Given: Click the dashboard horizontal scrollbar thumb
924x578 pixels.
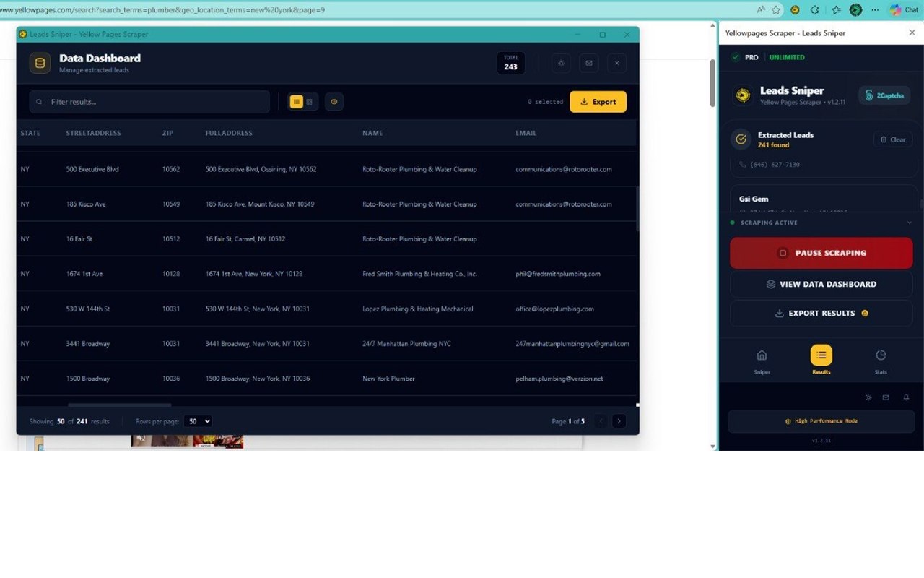Looking at the screenshot, I should click(120, 405).
